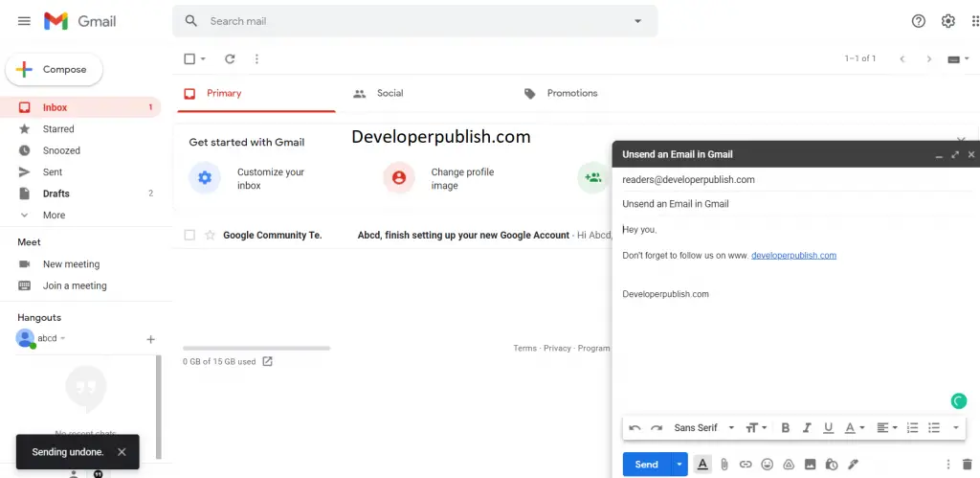Image resolution: width=980 pixels, height=478 pixels.
Task: Open the inbox More options menu
Action: [256, 58]
